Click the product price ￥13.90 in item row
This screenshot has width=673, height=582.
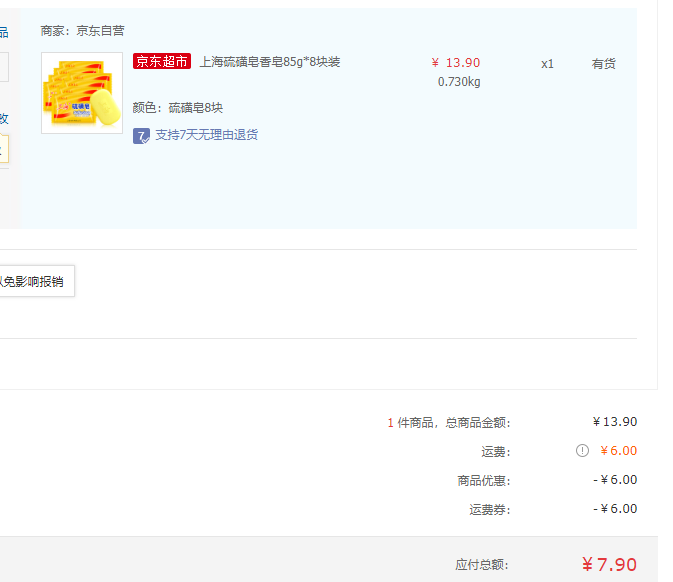click(456, 63)
